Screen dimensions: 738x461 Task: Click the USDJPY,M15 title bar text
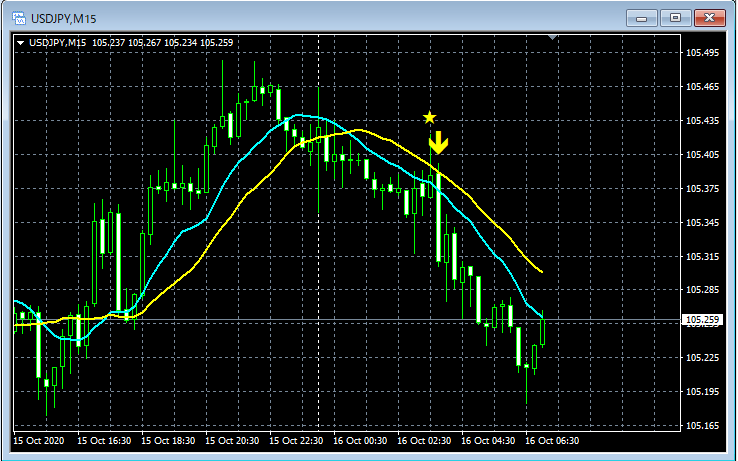(64, 19)
